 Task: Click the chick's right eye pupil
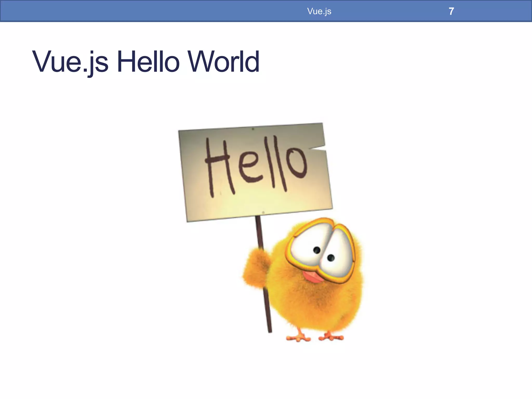click(331, 258)
